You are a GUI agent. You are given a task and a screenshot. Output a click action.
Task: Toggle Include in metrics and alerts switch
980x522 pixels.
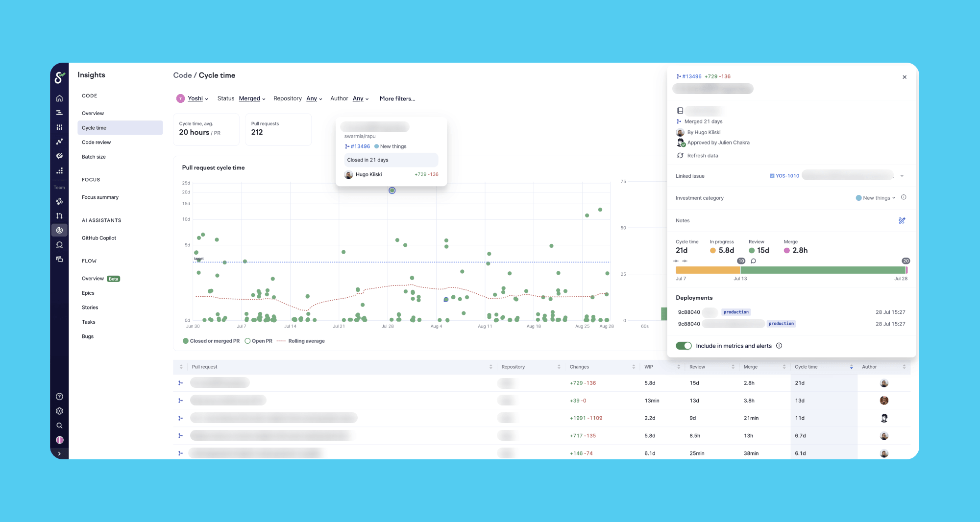pyautogui.click(x=684, y=346)
